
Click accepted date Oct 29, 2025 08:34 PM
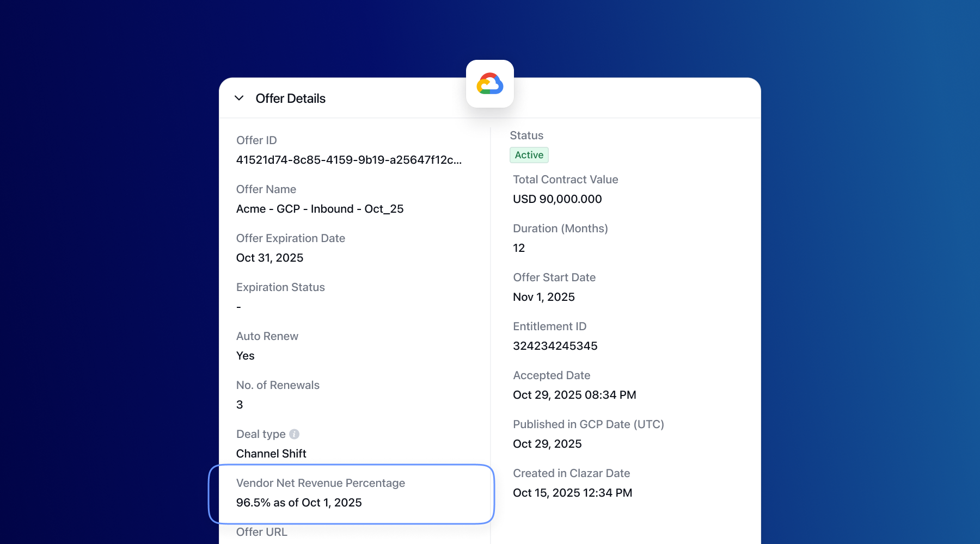574,395
